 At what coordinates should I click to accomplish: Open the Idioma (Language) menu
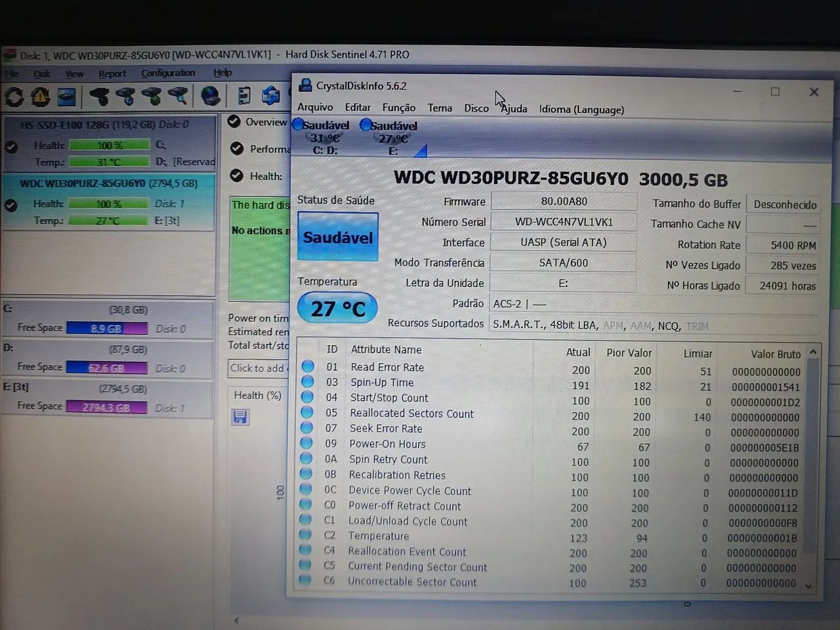tap(581, 110)
